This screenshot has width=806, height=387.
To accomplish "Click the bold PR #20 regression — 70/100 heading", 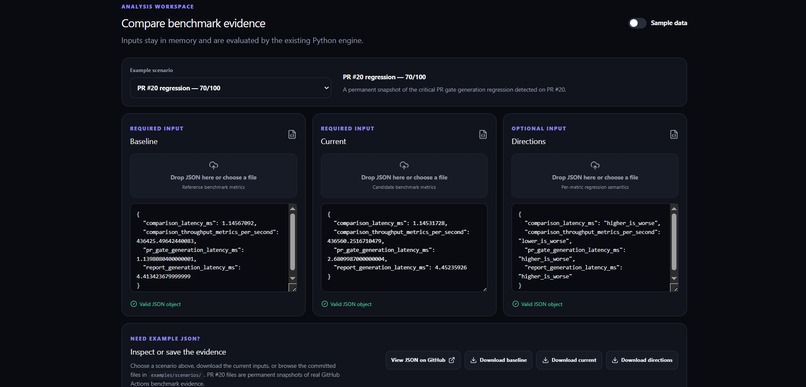I will point(384,77).
